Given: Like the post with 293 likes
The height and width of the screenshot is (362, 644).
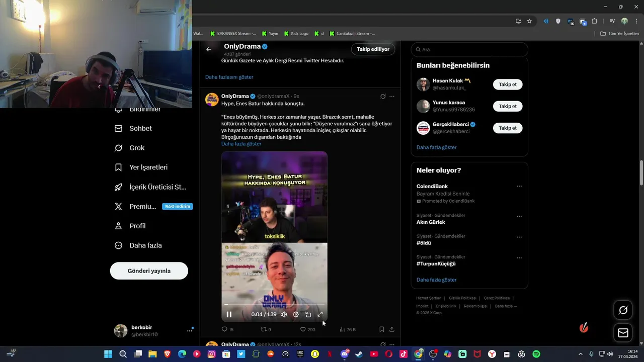Looking at the screenshot, I should click(307, 329).
